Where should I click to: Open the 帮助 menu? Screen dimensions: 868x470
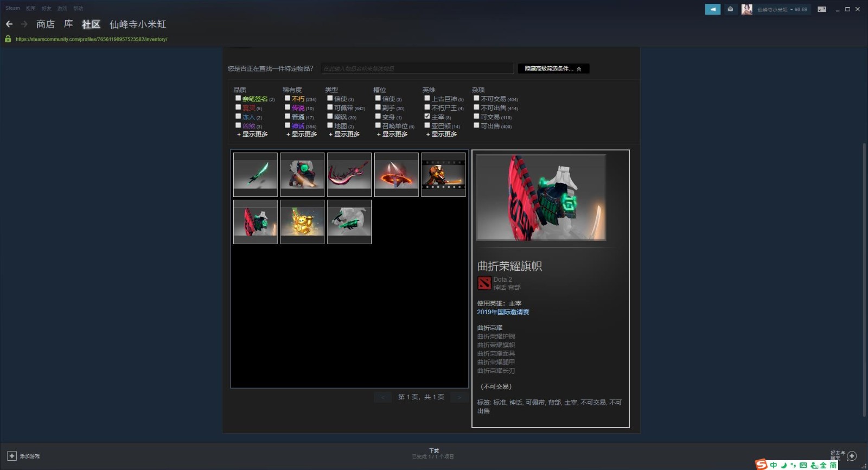click(78, 8)
